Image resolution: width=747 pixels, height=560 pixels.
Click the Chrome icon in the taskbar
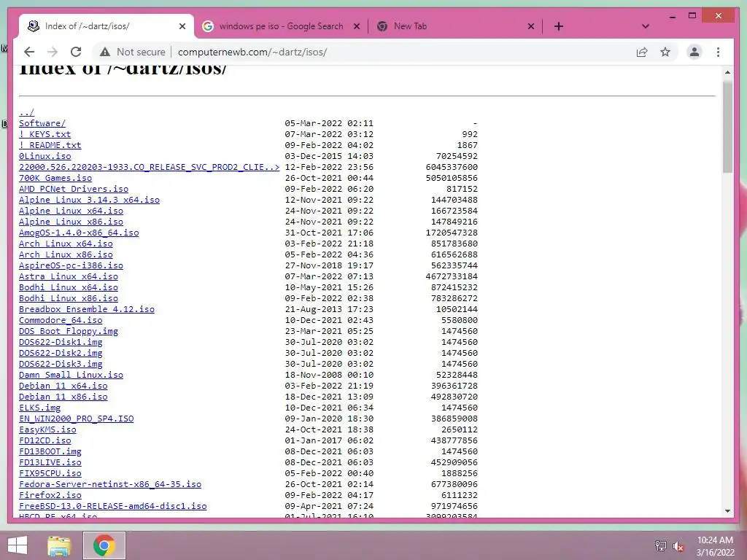(x=104, y=545)
